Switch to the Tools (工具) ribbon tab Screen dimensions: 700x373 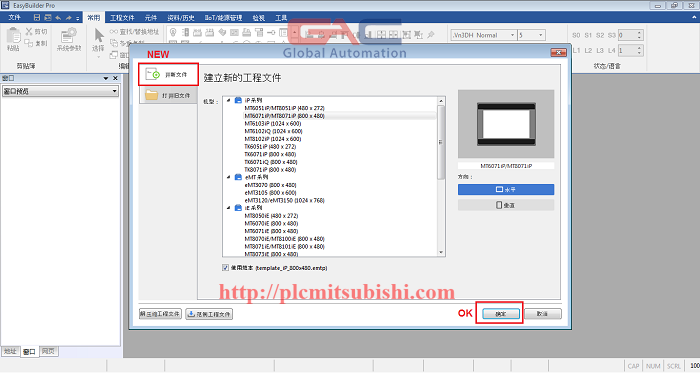pyautogui.click(x=281, y=18)
